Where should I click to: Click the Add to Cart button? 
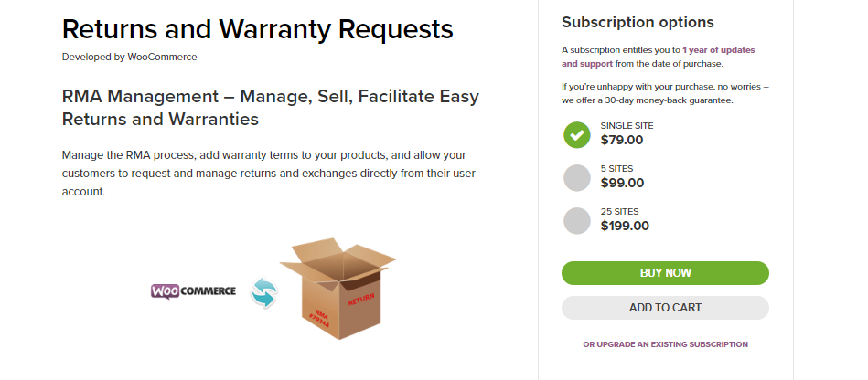pyautogui.click(x=665, y=308)
